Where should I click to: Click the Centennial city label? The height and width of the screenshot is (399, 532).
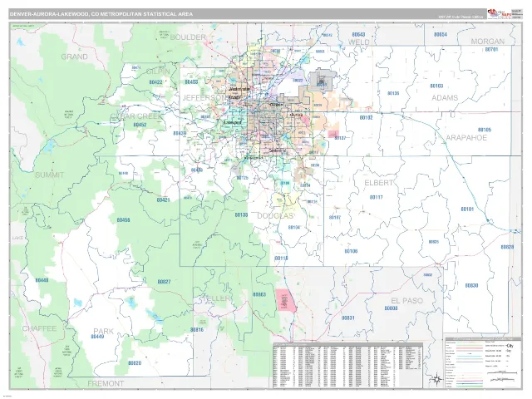(x=277, y=150)
